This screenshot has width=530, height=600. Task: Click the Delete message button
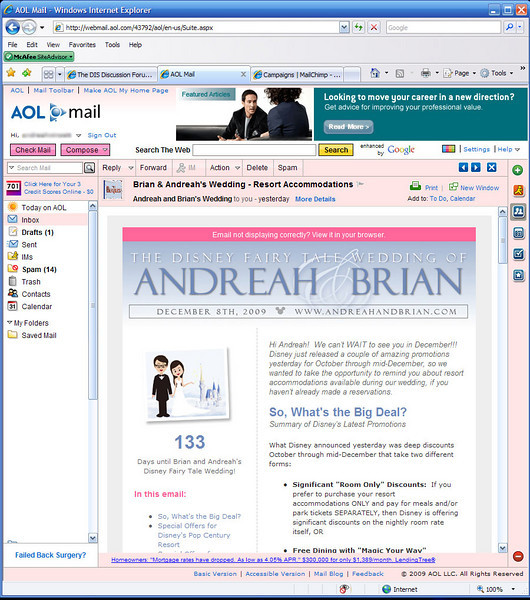257,168
